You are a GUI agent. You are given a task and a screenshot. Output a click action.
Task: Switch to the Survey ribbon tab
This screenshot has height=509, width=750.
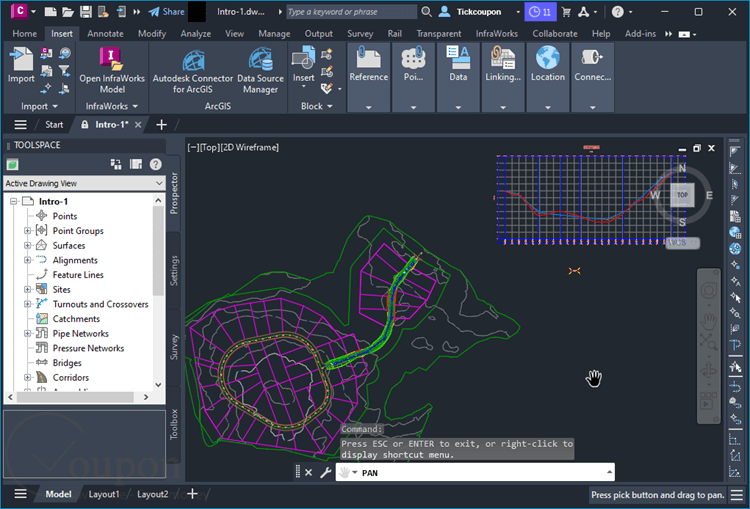pyautogui.click(x=360, y=33)
